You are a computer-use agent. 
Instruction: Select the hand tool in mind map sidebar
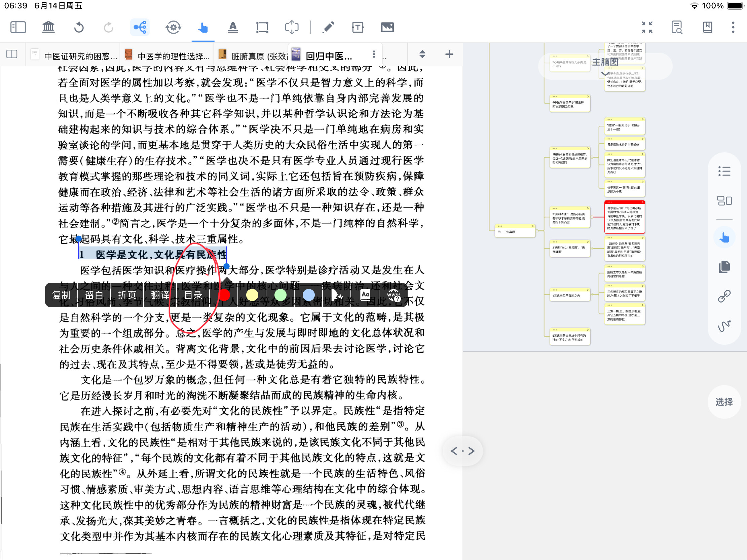[x=724, y=238]
